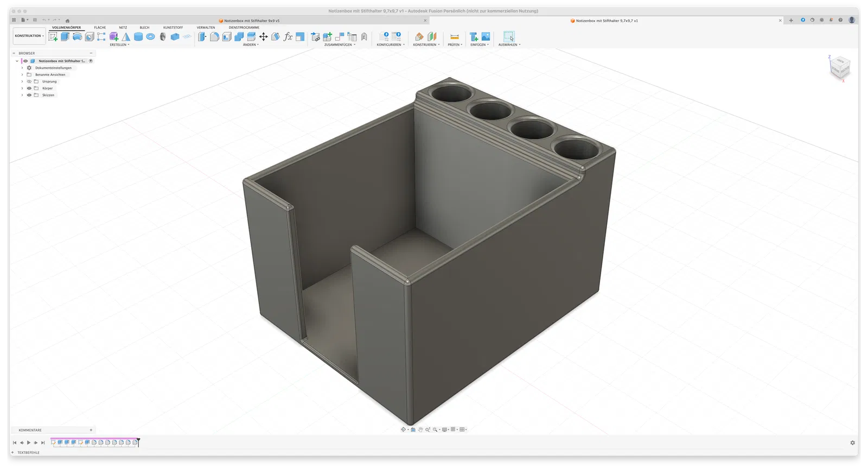
Task: Select the Coil tool
Action: tap(163, 36)
